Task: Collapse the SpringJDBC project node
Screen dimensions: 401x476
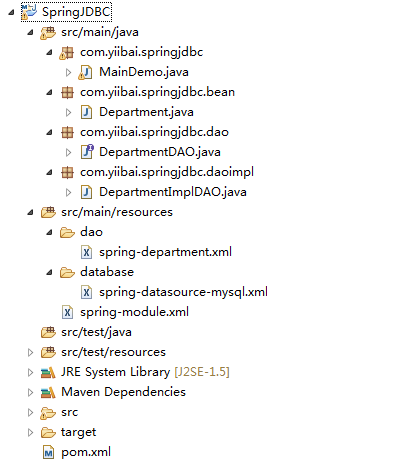Action: click(x=12, y=13)
